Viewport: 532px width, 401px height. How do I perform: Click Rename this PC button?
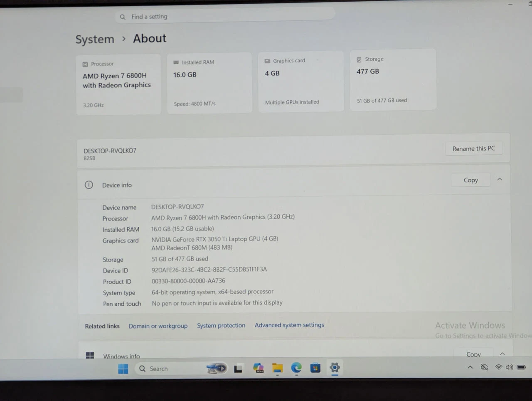(x=474, y=149)
